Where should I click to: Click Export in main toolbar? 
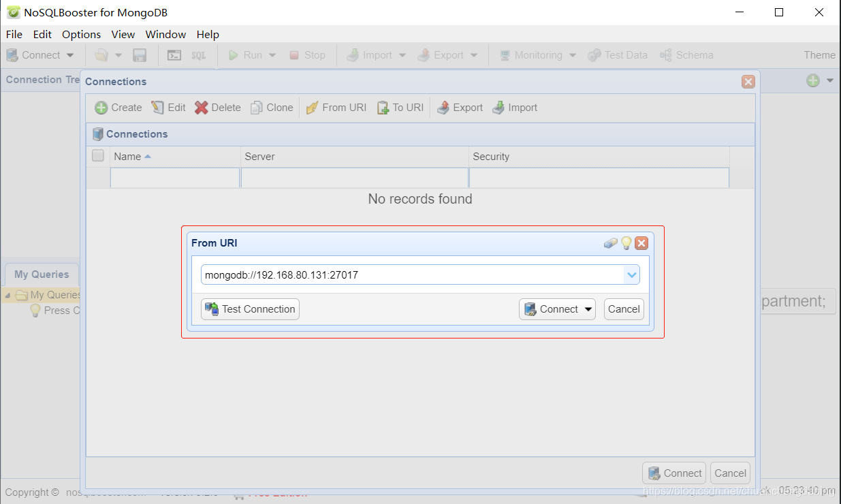[x=441, y=55]
